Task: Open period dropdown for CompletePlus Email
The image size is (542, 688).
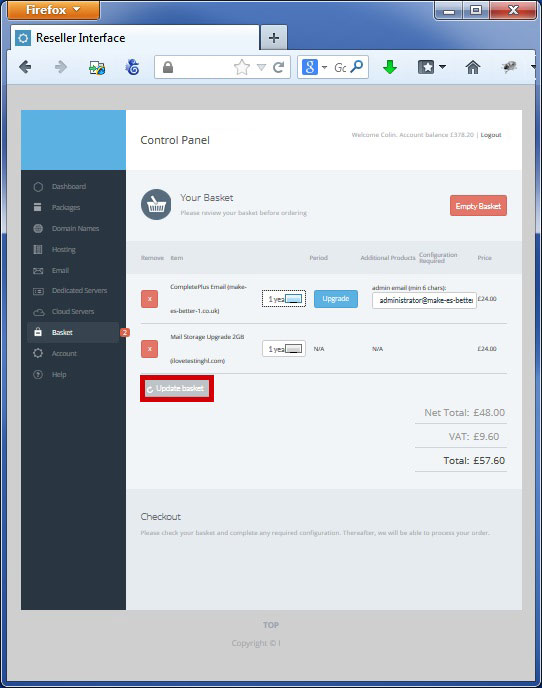Action: 284,299
